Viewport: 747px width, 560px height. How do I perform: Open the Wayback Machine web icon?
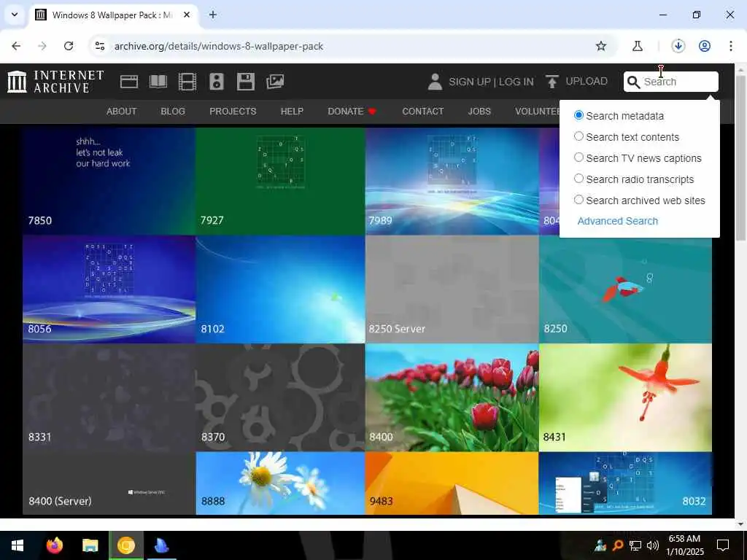point(129,82)
